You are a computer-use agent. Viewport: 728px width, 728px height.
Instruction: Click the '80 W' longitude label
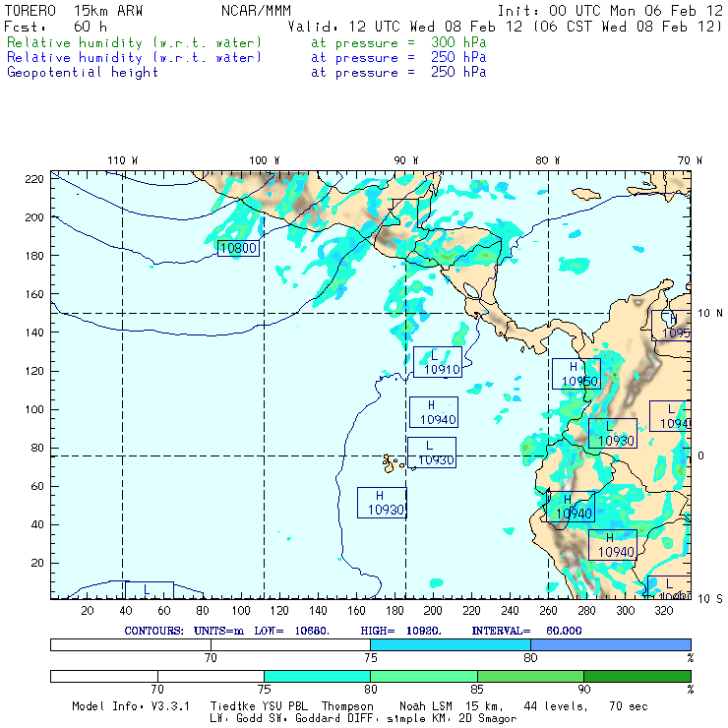tap(547, 160)
